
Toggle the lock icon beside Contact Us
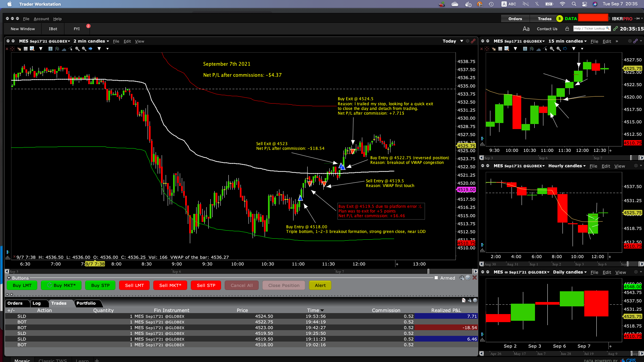(x=567, y=29)
